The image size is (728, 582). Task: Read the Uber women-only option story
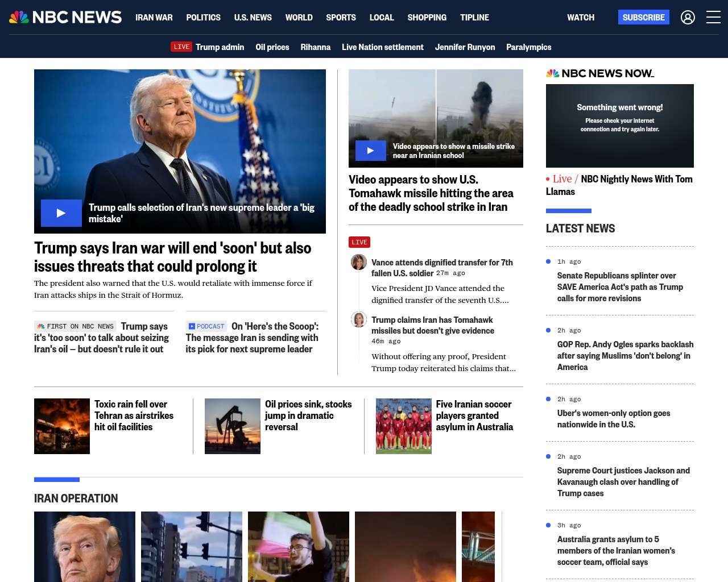pos(613,419)
